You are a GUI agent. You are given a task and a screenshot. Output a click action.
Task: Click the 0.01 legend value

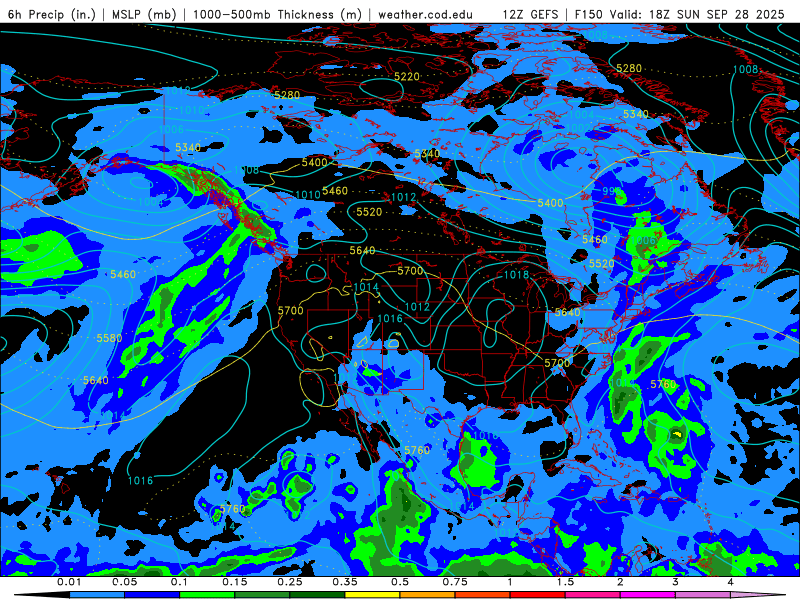pyautogui.click(x=69, y=582)
